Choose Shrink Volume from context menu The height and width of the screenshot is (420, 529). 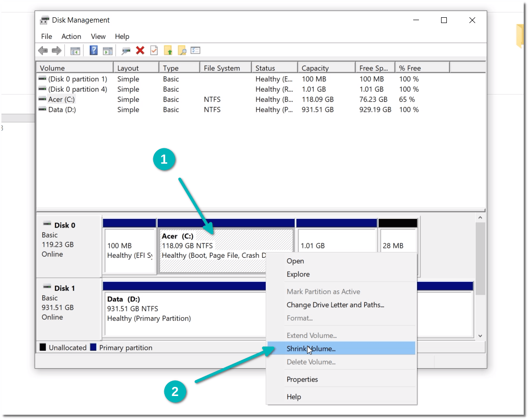tap(311, 349)
